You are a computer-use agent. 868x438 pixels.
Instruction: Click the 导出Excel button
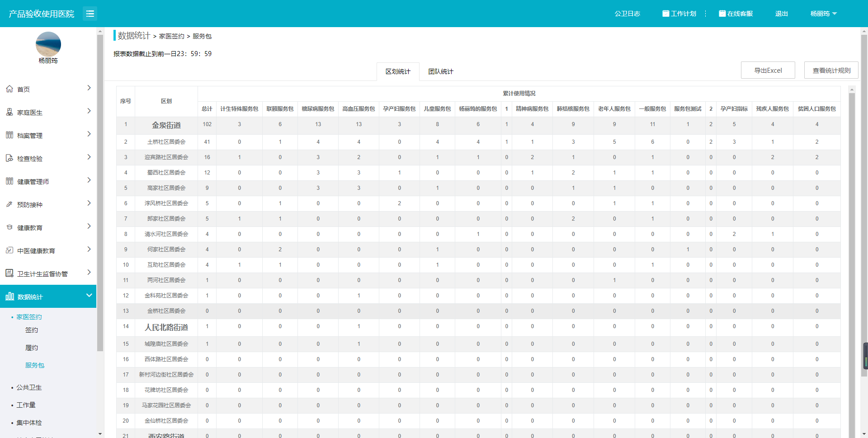coord(768,71)
